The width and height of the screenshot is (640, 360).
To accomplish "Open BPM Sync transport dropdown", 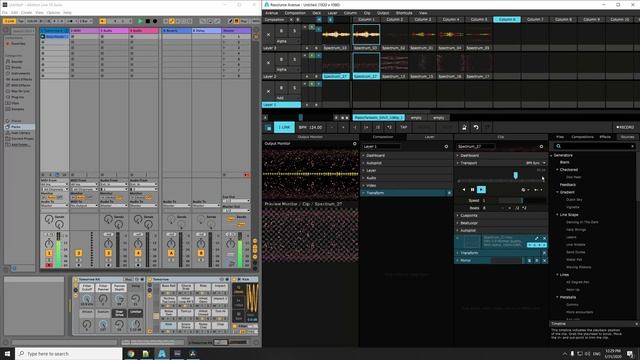I will point(536,163).
